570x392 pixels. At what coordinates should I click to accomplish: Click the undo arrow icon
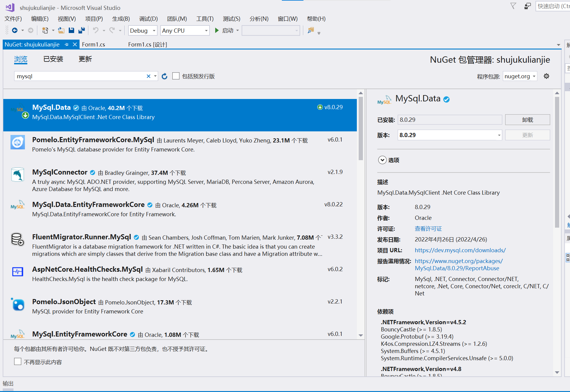coord(96,30)
